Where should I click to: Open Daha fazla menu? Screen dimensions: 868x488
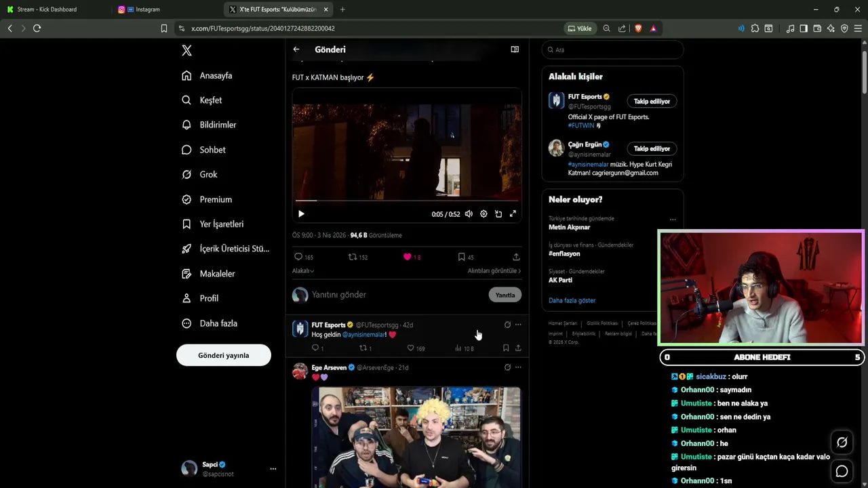[209, 323]
